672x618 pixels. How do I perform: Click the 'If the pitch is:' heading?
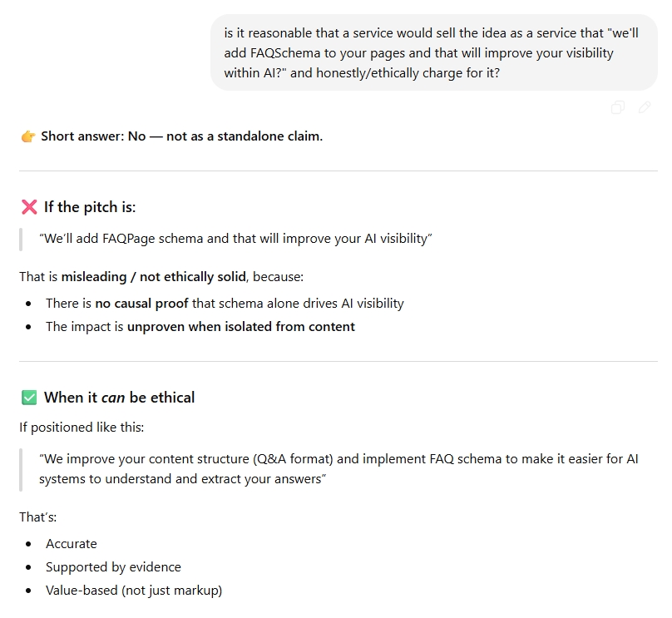(x=90, y=207)
